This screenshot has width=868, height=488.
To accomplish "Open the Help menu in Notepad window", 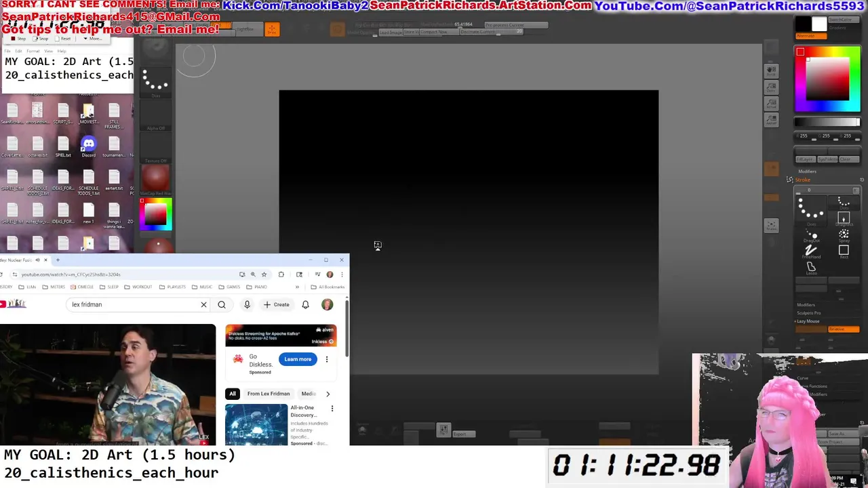I will click(62, 51).
